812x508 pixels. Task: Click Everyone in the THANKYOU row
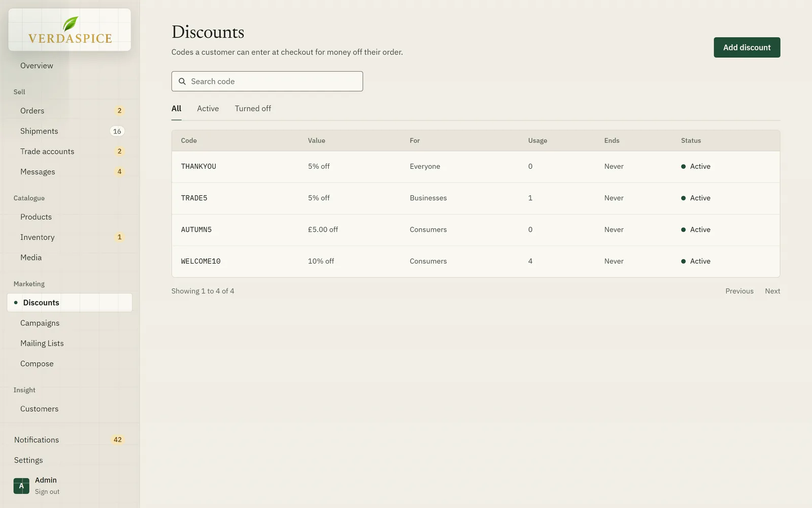[x=425, y=167]
